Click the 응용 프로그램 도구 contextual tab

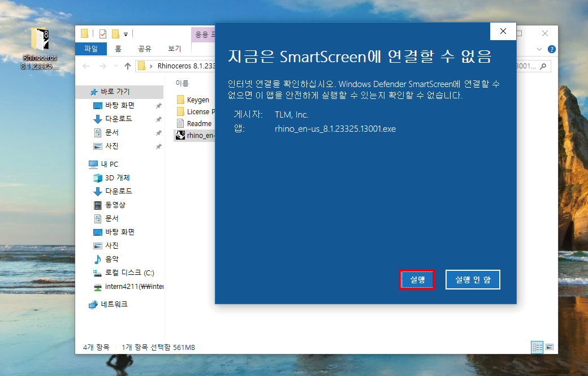[203, 35]
